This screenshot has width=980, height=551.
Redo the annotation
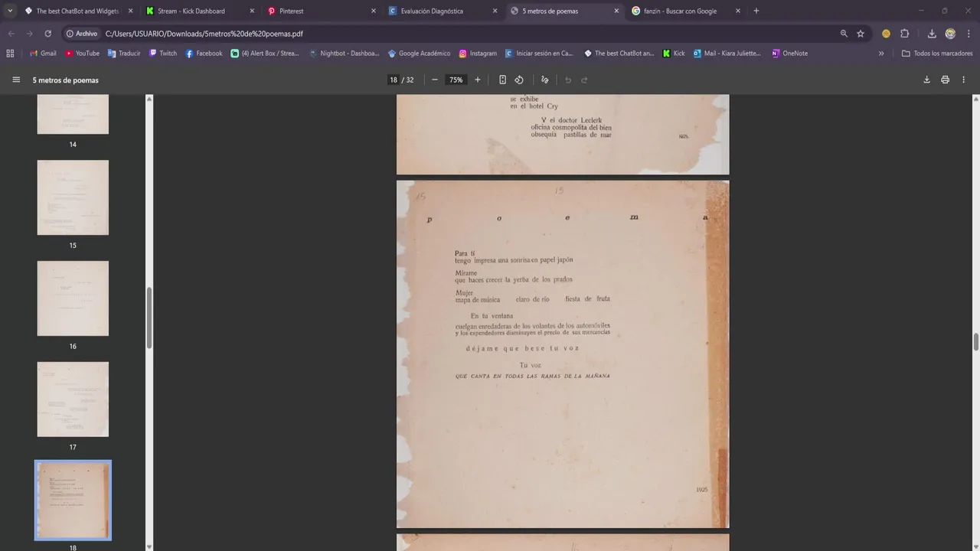point(584,80)
